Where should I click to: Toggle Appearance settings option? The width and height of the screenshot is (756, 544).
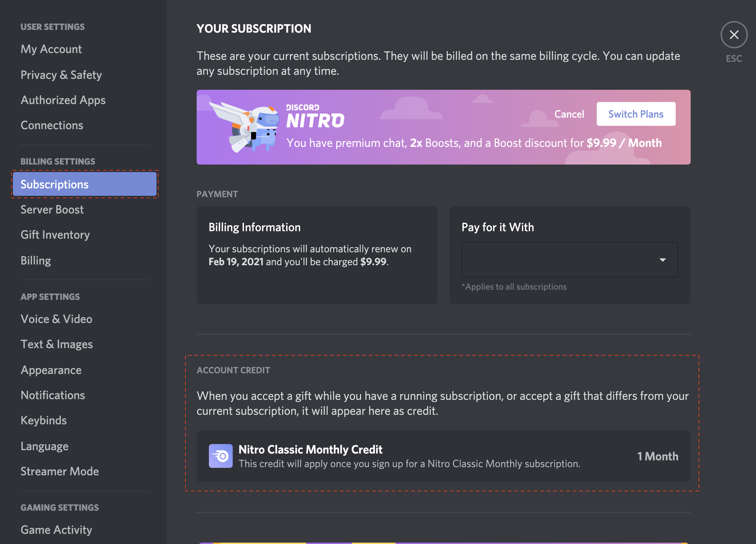click(51, 369)
